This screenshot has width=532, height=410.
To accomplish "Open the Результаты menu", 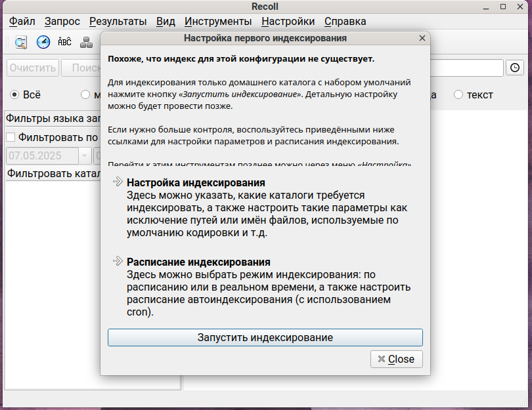I will pos(118,22).
